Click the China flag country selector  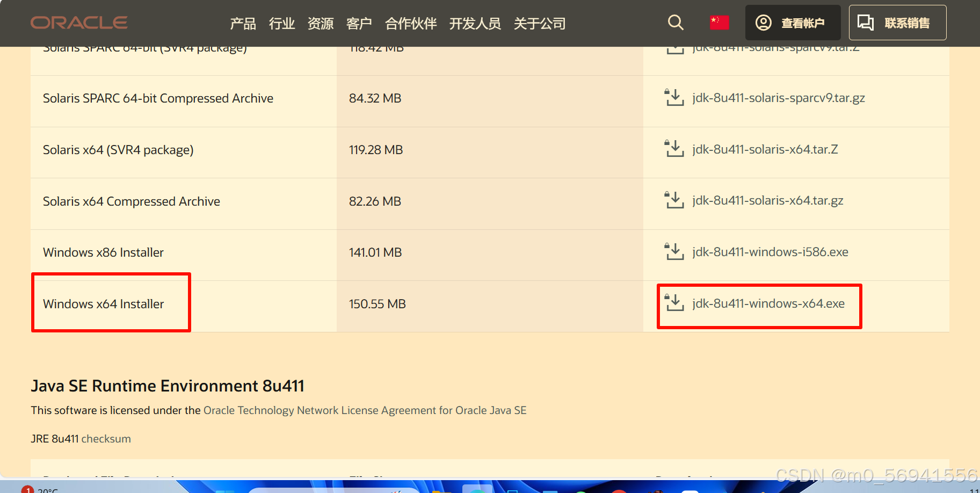click(x=719, y=23)
